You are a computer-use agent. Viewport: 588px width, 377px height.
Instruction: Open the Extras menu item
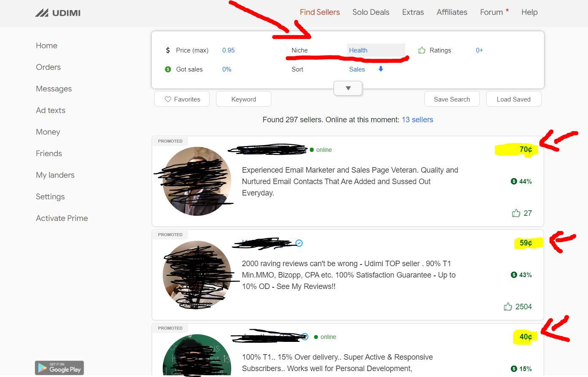tap(413, 12)
